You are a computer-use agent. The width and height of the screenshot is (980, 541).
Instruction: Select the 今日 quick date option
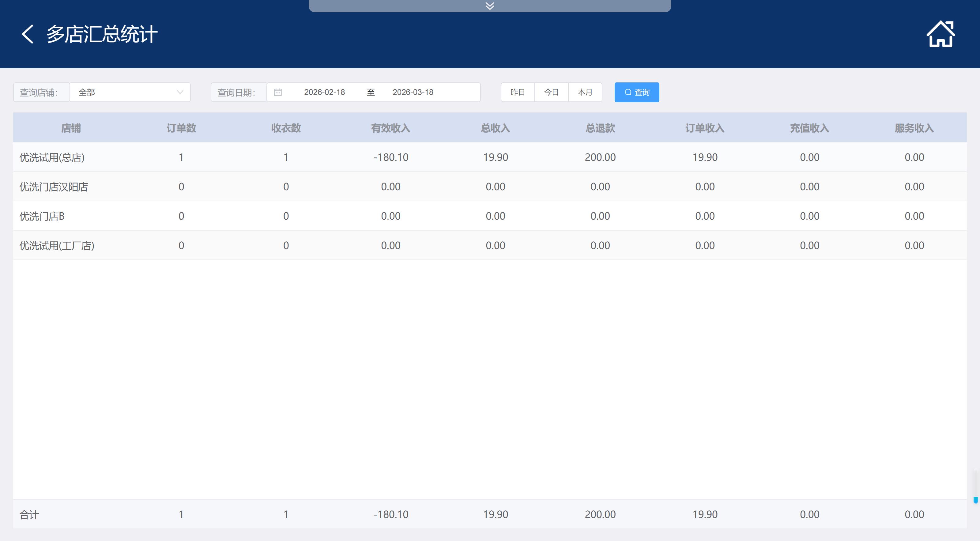coord(551,92)
